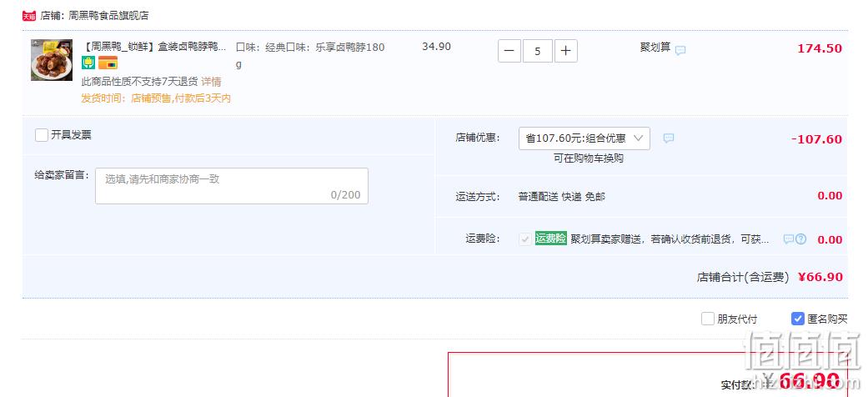868x397 pixels.
Task: Decrease quantity with the minus button
Action: (x=509, y=51)
